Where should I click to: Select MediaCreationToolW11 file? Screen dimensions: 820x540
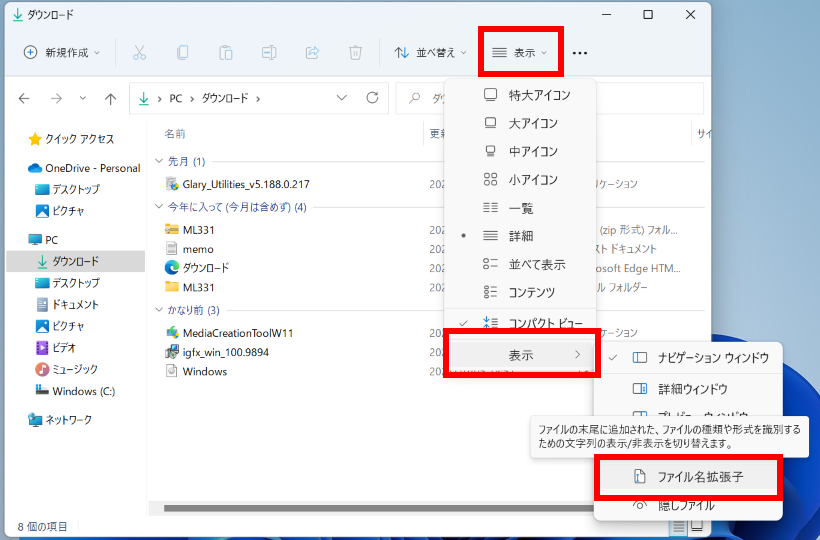(229, 333)
